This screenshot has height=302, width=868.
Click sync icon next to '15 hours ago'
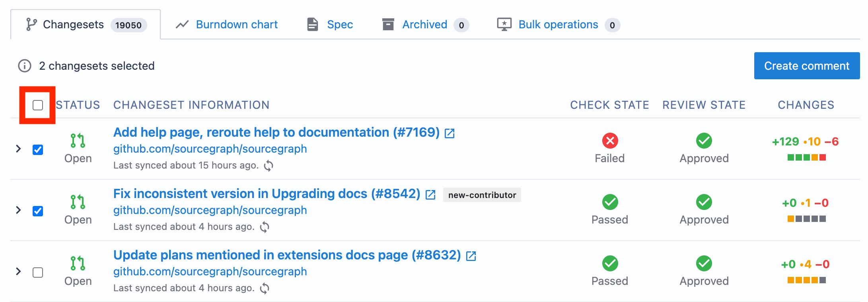tap(269, 165)
